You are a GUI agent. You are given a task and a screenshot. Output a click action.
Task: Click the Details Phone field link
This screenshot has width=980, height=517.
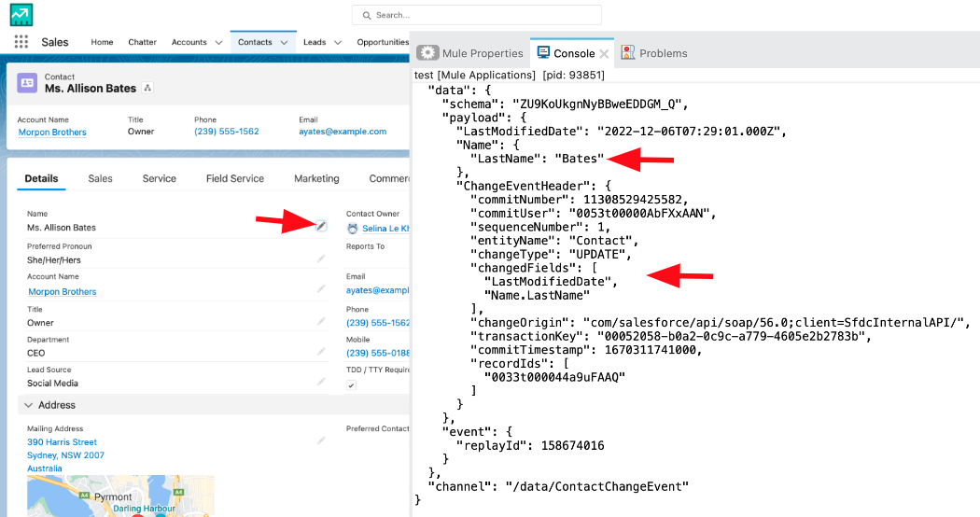378,323
